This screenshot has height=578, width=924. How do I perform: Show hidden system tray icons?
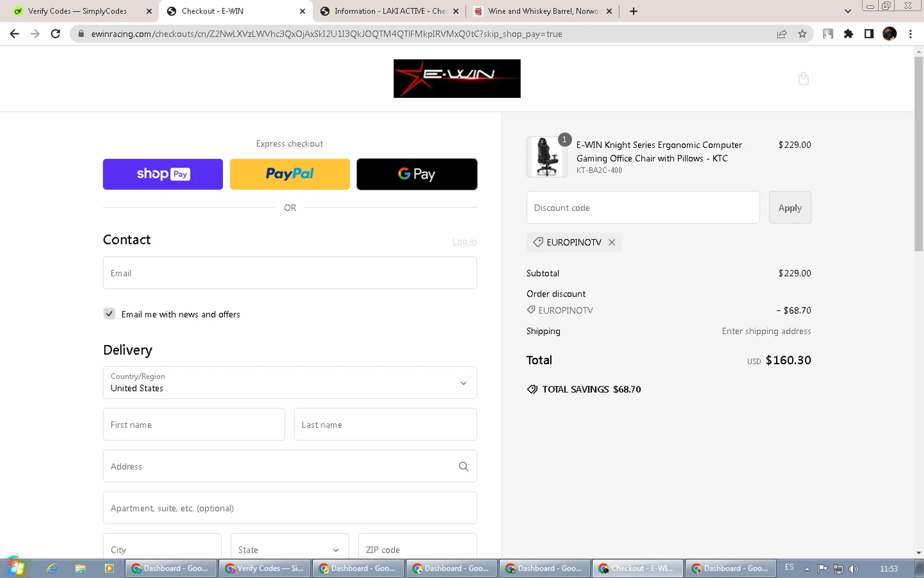pos(807,569)
